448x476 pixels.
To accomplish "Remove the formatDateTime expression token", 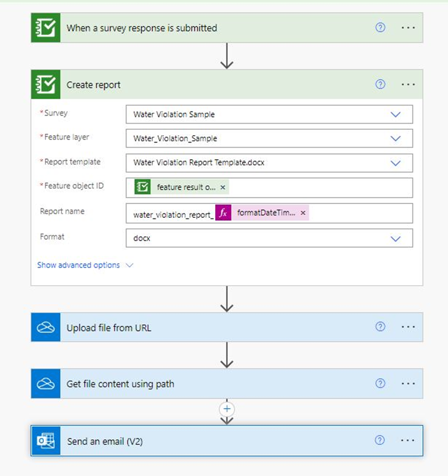I will point(303,213).
